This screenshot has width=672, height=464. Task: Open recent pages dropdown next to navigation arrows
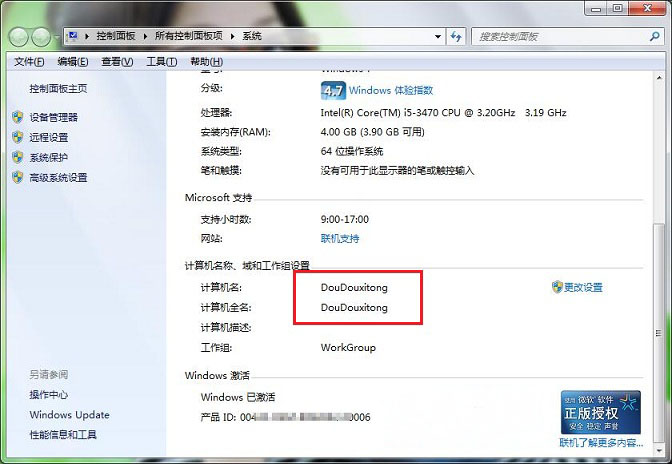click(x=57, y=38)
